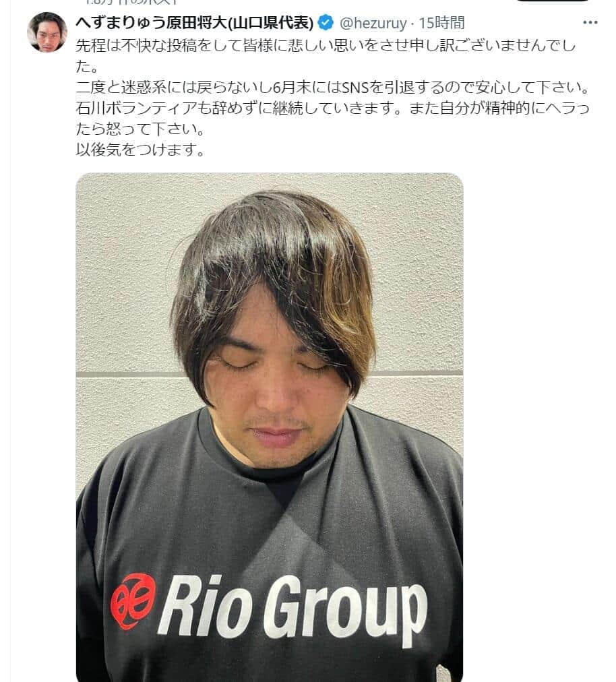Open the profile avatar picture
Screen dimensions: 616x682
click(47, 32)
